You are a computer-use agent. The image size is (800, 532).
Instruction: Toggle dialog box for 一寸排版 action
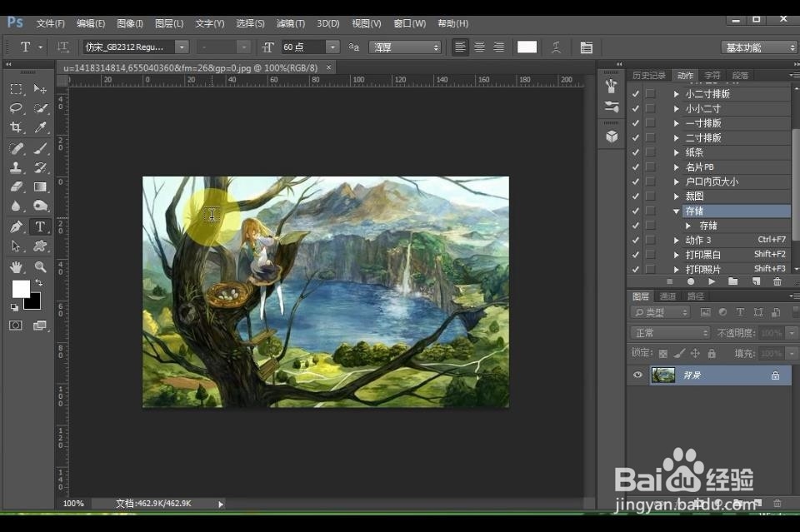pos(651,123)
